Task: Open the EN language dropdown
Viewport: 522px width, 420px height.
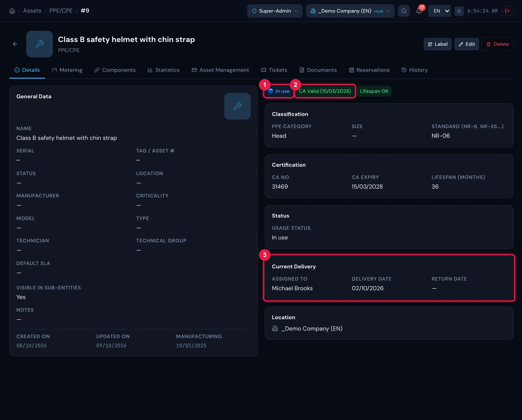Action: [x=439, y=11]
